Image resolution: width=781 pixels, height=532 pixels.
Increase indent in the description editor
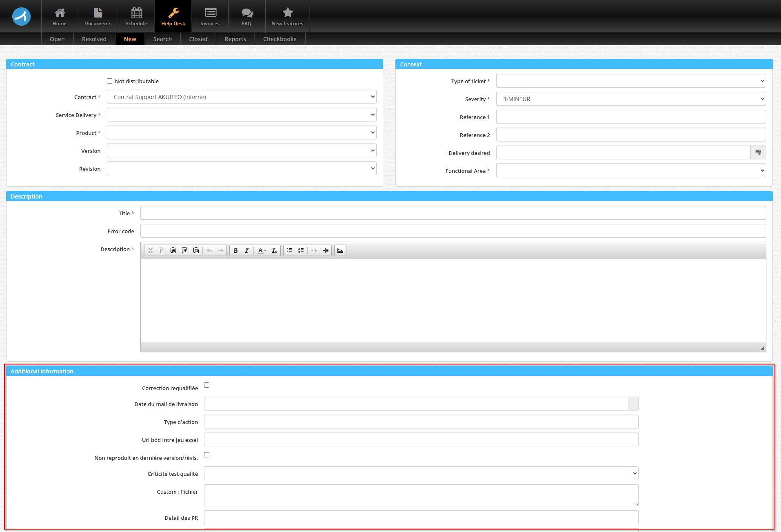tap(326, 250)
